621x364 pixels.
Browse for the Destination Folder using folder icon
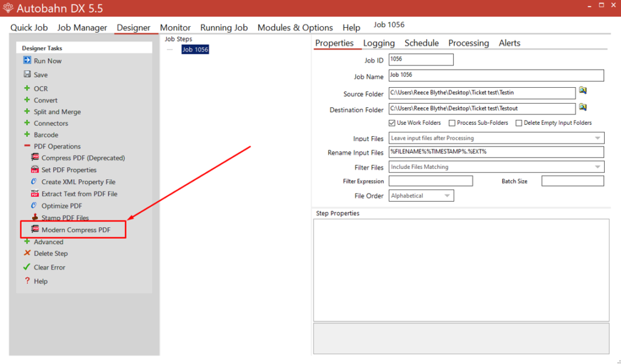583,107
